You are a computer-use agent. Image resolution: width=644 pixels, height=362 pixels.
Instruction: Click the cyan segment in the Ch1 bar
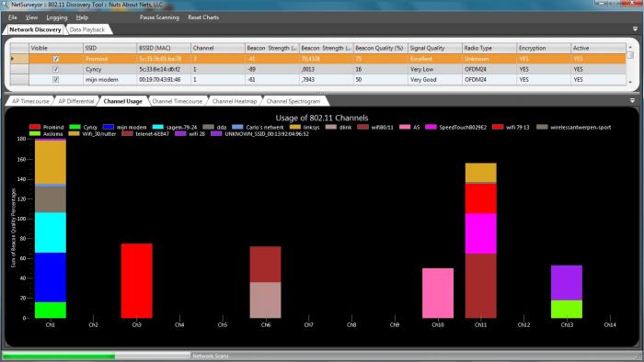point(51,232)
